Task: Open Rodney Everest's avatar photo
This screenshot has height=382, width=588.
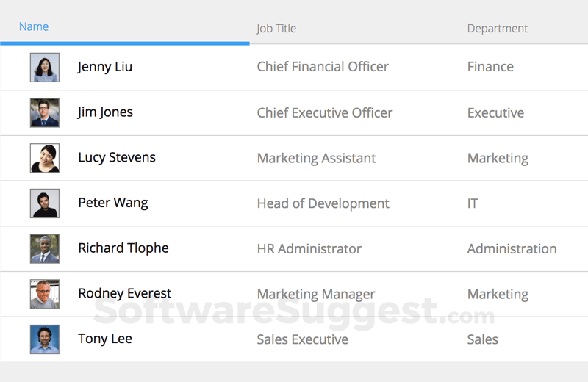Action: coord(45,294)
